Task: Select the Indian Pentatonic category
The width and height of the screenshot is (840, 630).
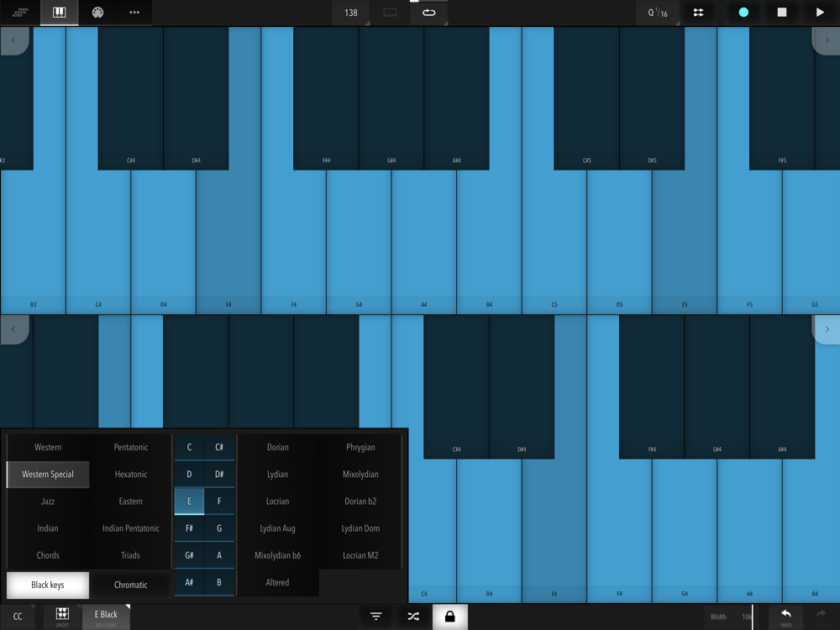Action: tap(131, 528)
